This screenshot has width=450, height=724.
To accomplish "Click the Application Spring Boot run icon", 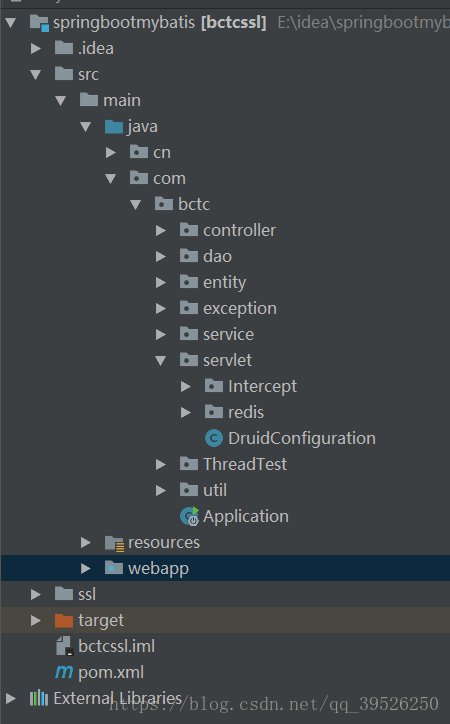I will click(x=189, y=516).
